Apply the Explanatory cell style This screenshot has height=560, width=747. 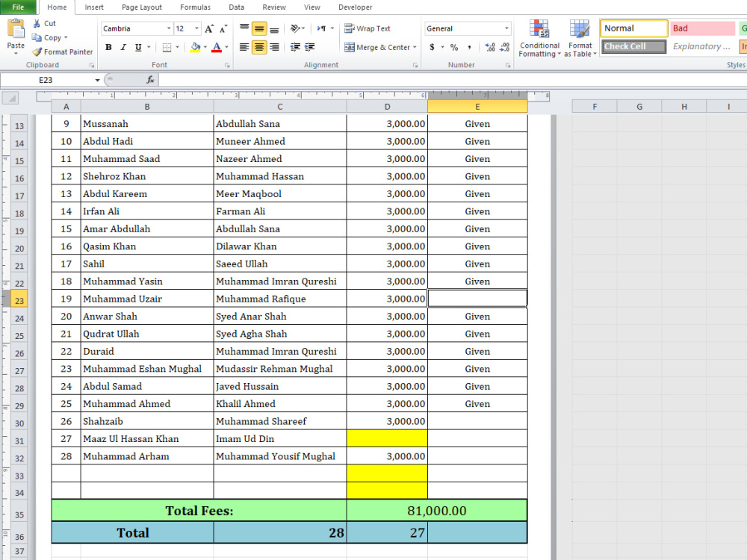tap(703, 46)
